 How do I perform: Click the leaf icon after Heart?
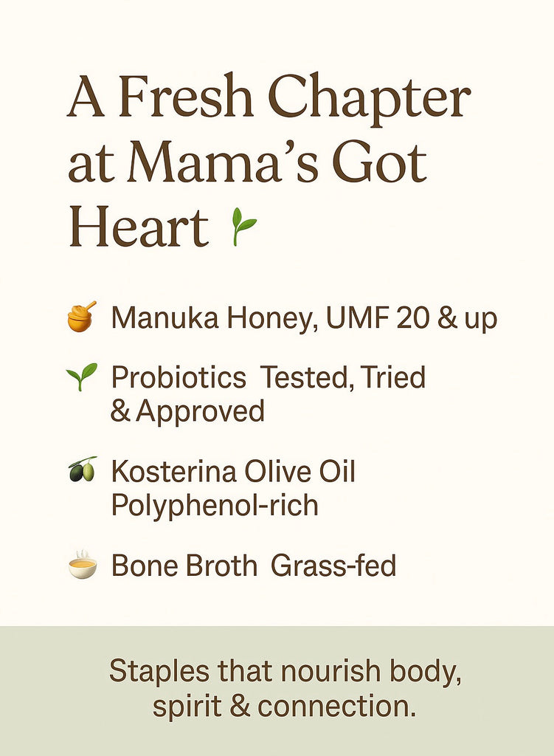pyautogui.click(x=243, y=225)
